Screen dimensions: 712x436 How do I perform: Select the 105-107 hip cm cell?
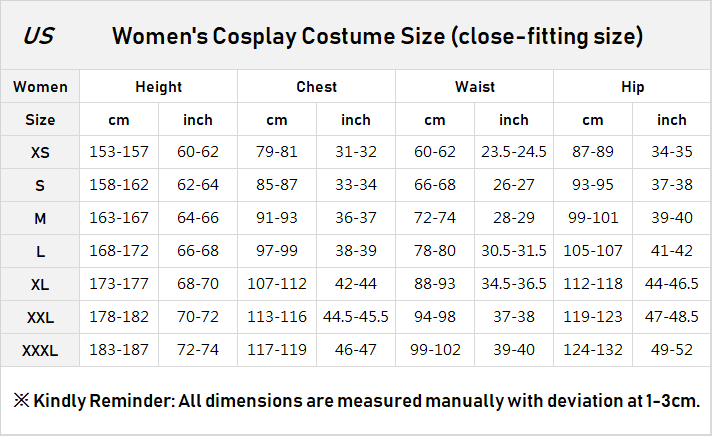593,251
